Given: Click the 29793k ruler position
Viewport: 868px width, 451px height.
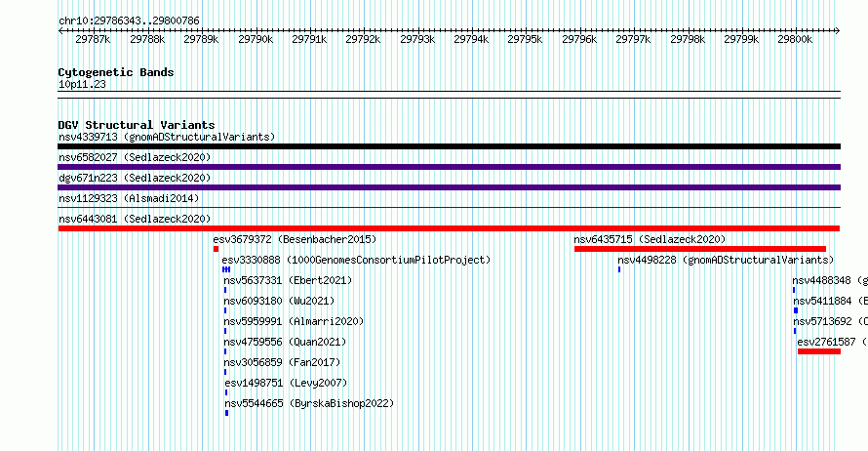Looking at the screenshot, I should click(x=417, y=39).
